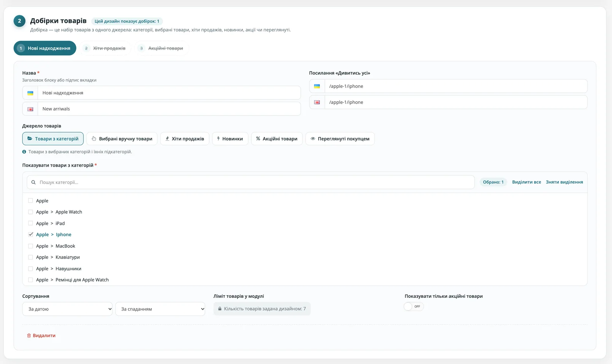Toggle the Показувати тільки акційні товари switch
The image size is (612, 364).
click(413, 307)
